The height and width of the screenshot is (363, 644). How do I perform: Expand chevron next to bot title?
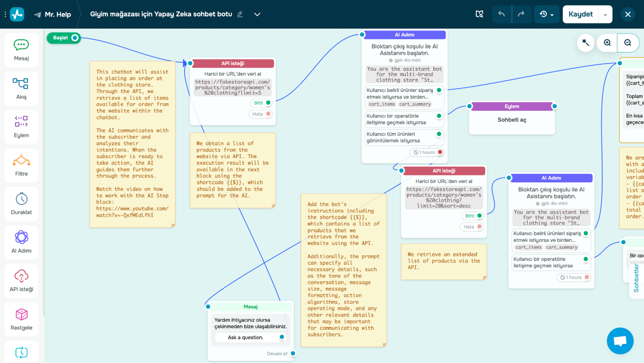(x=257, y=14)
